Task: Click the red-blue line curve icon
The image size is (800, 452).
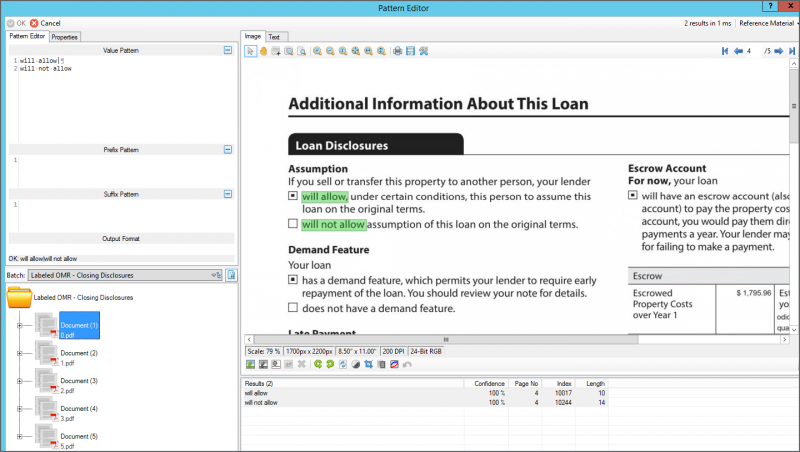Action: [394, 364]
